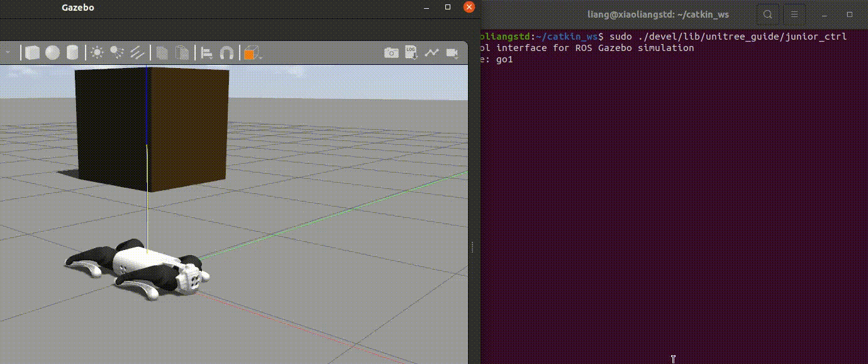Take a screenshot with camera icon
868x364 pixels.
click(x=391, y=53)
